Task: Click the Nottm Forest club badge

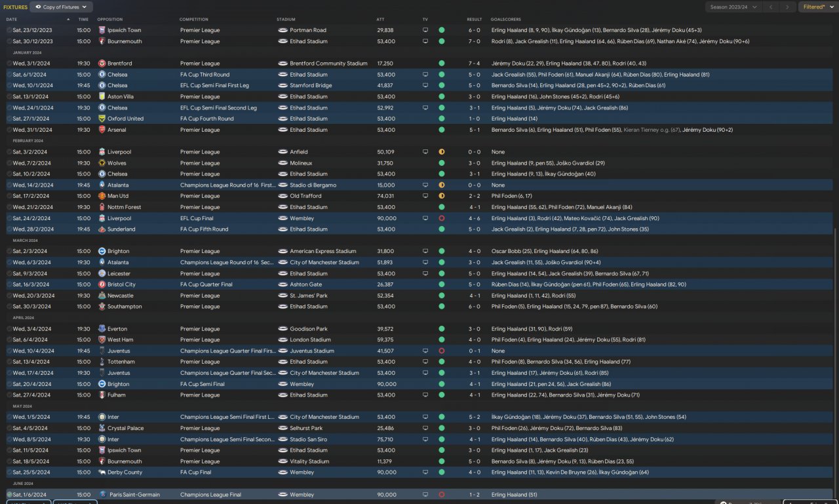Action: (x=102, y=207)
